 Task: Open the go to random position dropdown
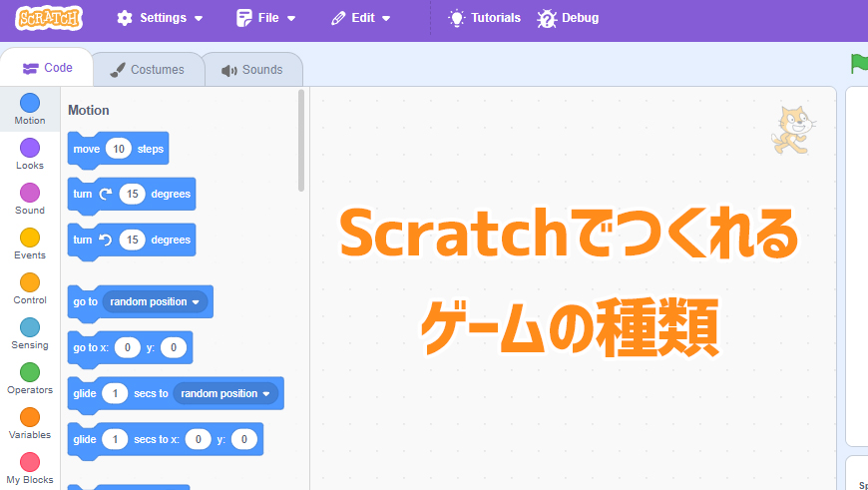[x=155, y=301]
